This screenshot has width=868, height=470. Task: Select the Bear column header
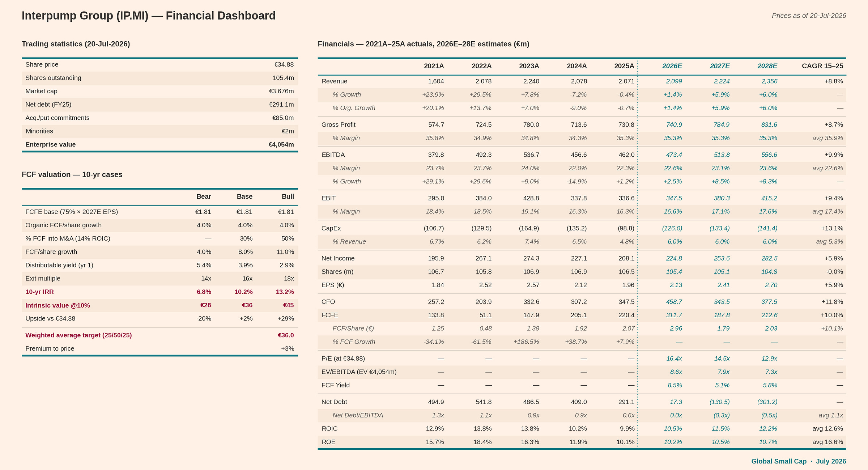click(204, 197)
